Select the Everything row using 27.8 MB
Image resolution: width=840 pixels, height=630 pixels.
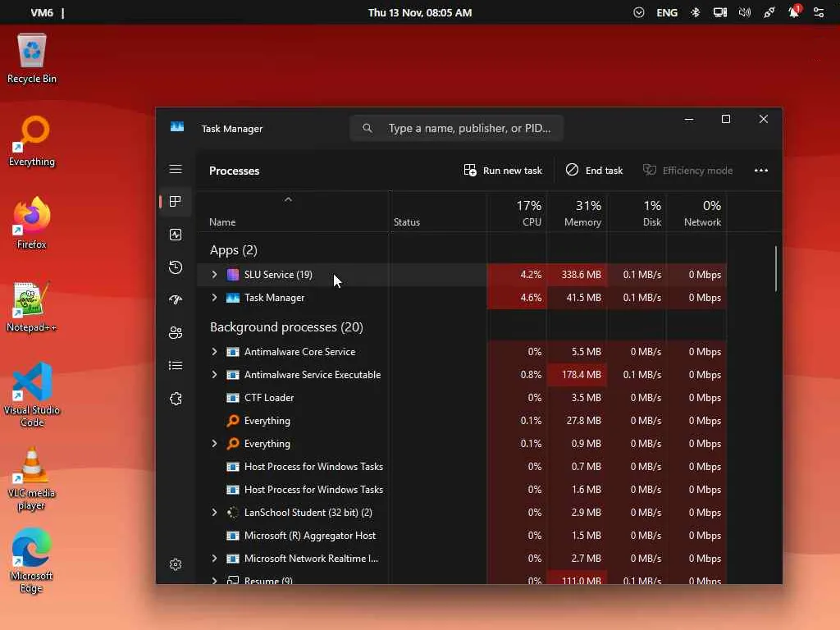coord(462,421)
